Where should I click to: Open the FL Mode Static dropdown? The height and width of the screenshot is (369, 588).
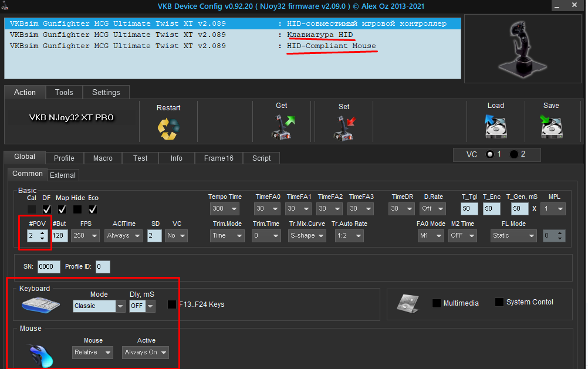pyautogui.click(x=513, y=235)
